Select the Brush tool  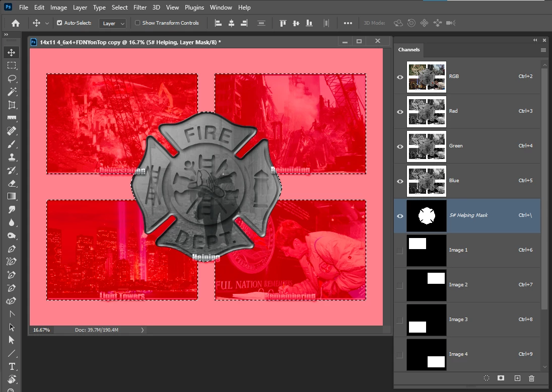click(x=11, y=144)
